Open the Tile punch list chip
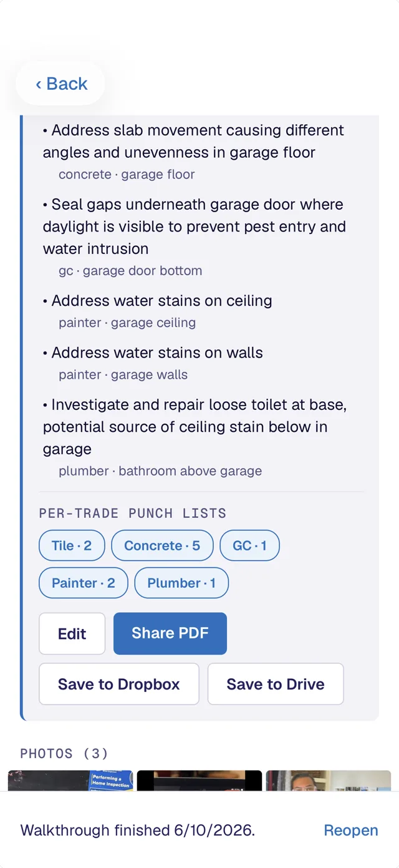 (x=72, y=546)
